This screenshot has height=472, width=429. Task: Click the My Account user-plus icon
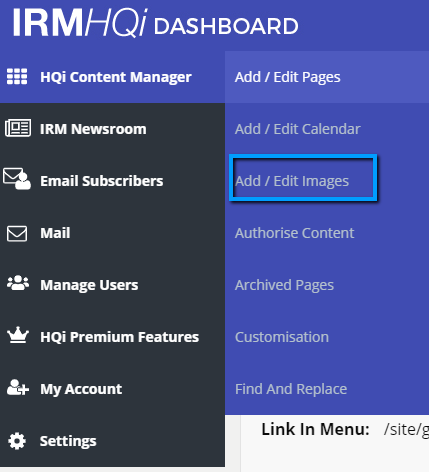(18, 387)
